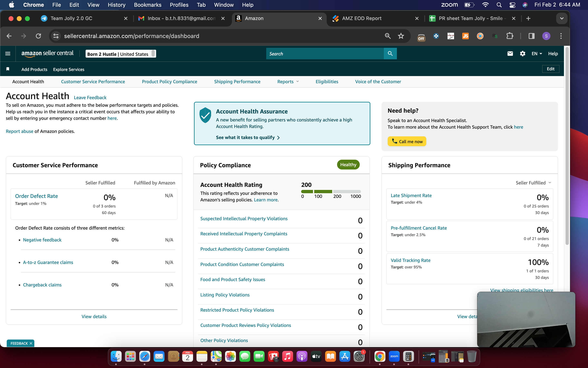Click the page vertical scrollbar
Image resolution: width=588 pixels, height=368 pixels.
pos(567,146)
